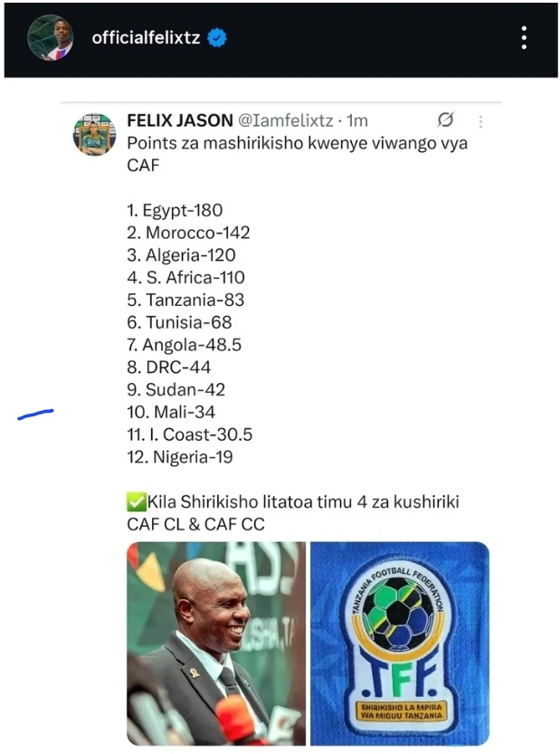Open the photo of the smiling man

click(216, 643)
